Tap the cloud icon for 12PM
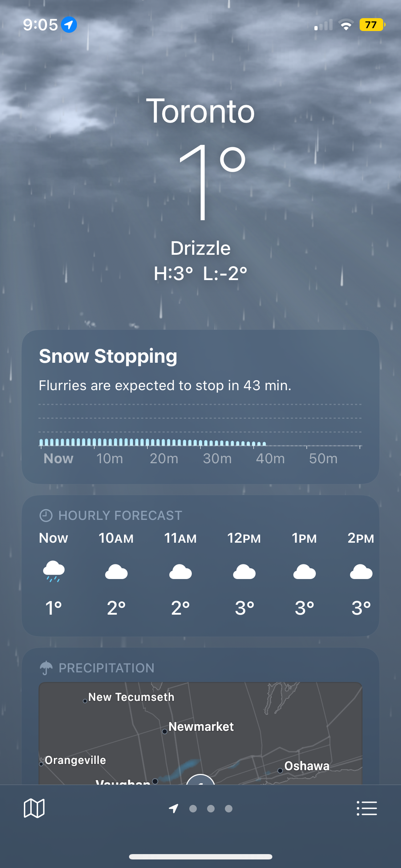Screen dimensions: 401x868 pos(244,572)
